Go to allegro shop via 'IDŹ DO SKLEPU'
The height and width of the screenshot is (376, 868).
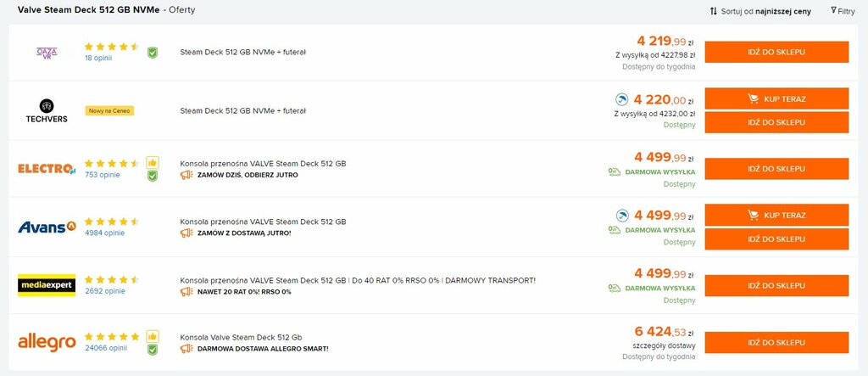pos(776,343)
